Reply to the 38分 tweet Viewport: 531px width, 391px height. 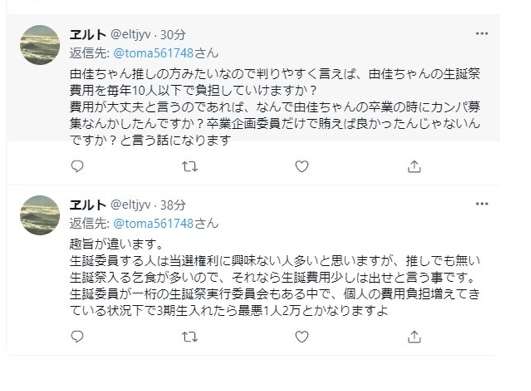pos(77,336)
